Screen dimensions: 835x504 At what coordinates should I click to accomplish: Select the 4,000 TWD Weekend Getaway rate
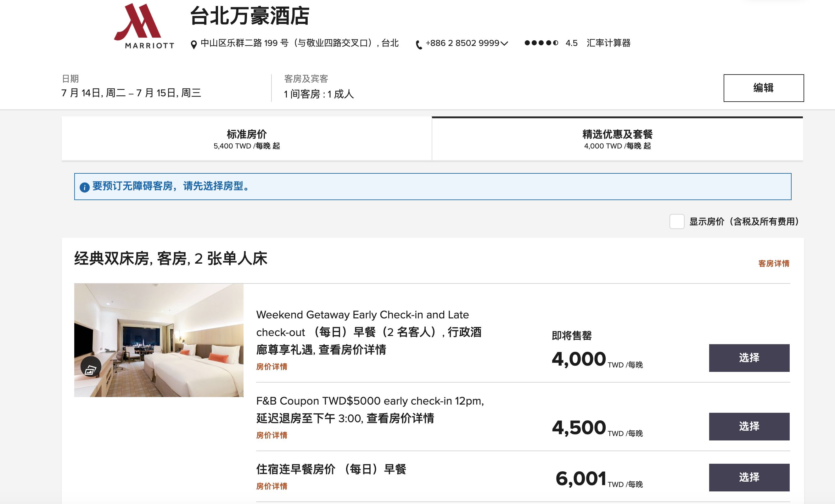(x=749, y=358)
